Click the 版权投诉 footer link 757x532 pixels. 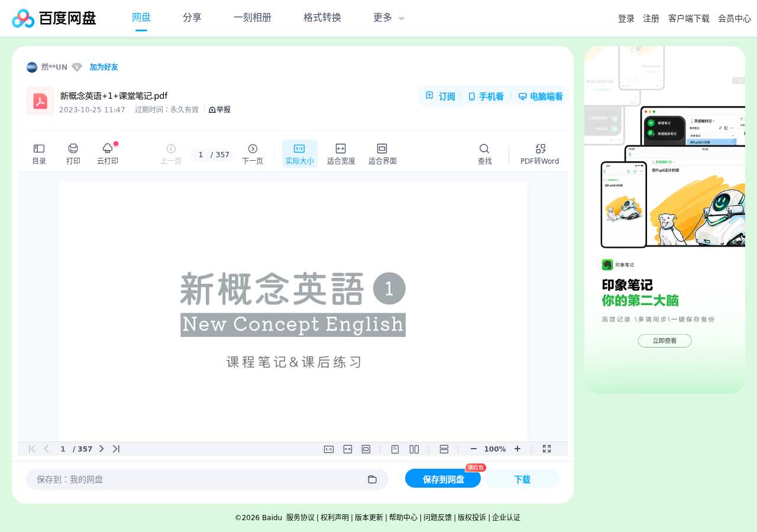tap(472, 518)
